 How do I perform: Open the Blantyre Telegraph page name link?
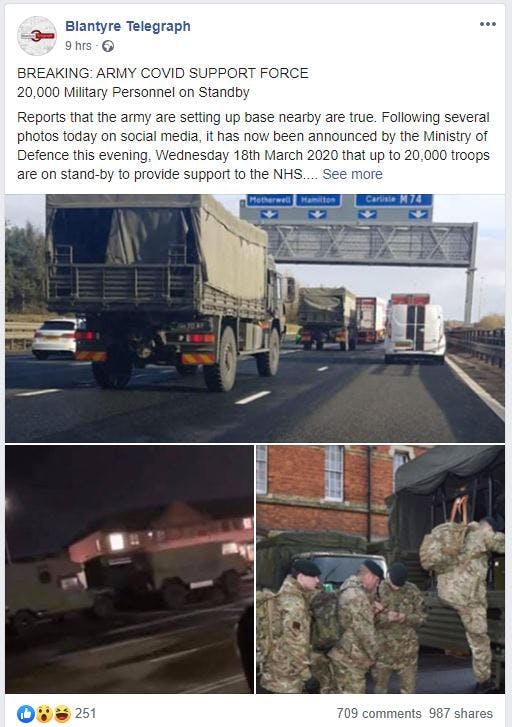coord(128,26)
